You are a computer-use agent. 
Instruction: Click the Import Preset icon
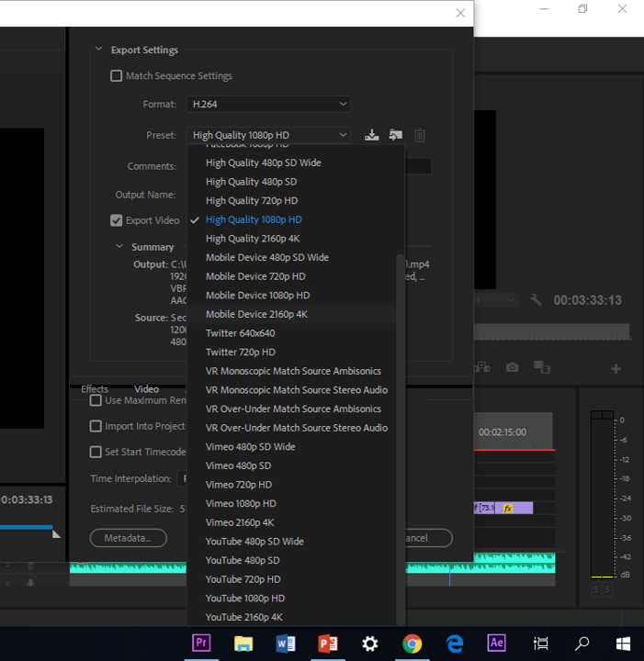[396, 135]
